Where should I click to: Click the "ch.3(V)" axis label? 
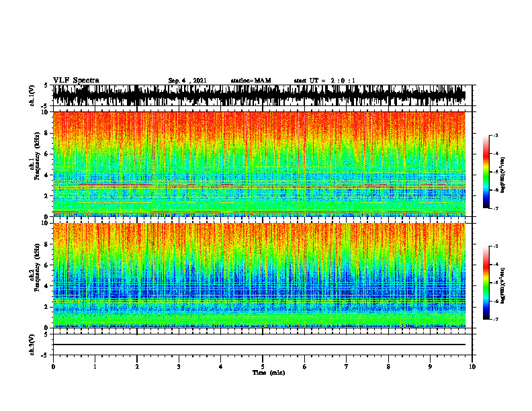point(32,345)
